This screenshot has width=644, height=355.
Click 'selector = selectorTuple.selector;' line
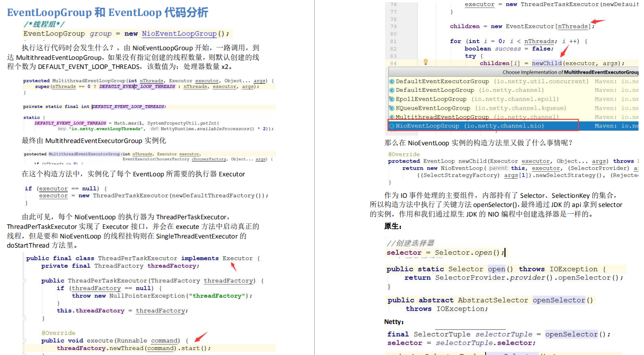[461, 343]
